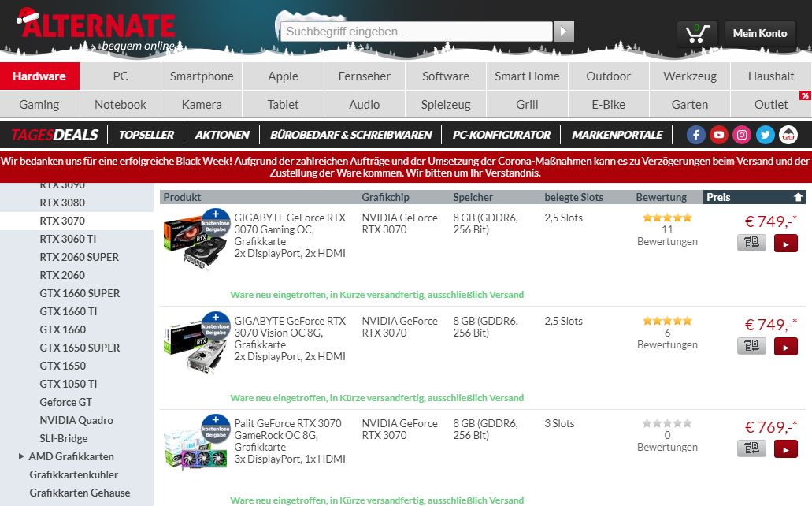812x506 pixels.
Task: Click the Bewertung column header
Action: click(x=662, y=197)
